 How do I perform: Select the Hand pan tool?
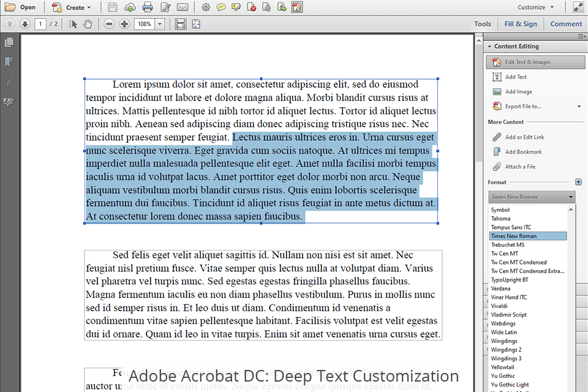point(88,24)
